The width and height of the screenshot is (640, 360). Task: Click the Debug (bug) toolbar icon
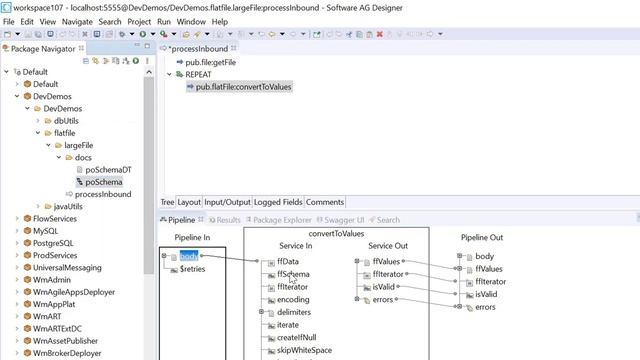click(122, 34)
